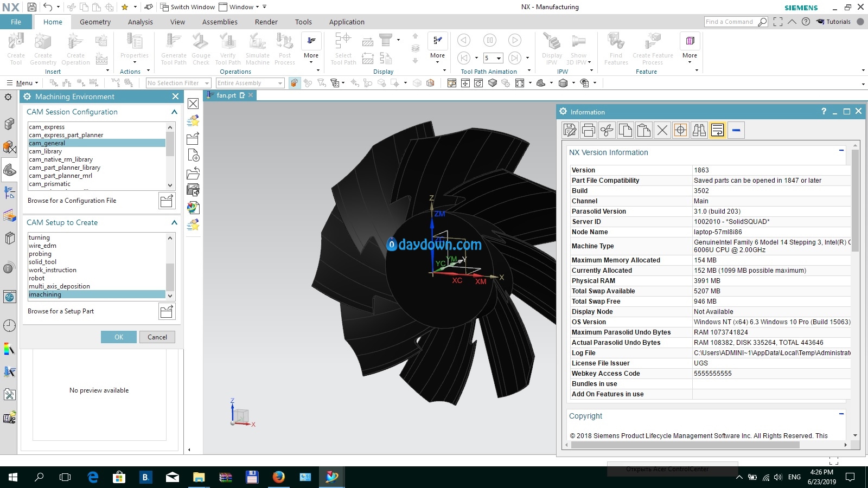
Task: Open the animation speed dropdown showing 5
Action: point(493,58)
